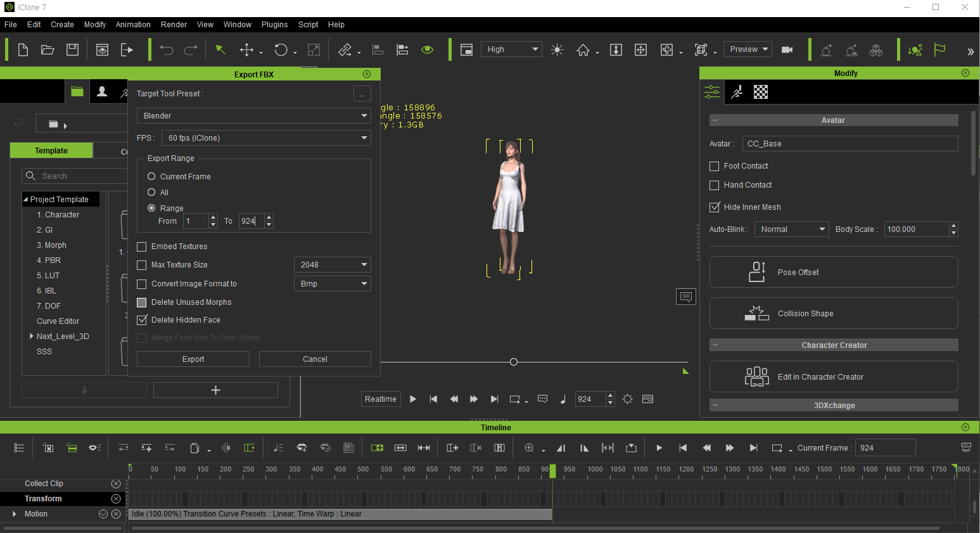Open the Preview mode dropdown
980x533 pixels.
[748, 49]
